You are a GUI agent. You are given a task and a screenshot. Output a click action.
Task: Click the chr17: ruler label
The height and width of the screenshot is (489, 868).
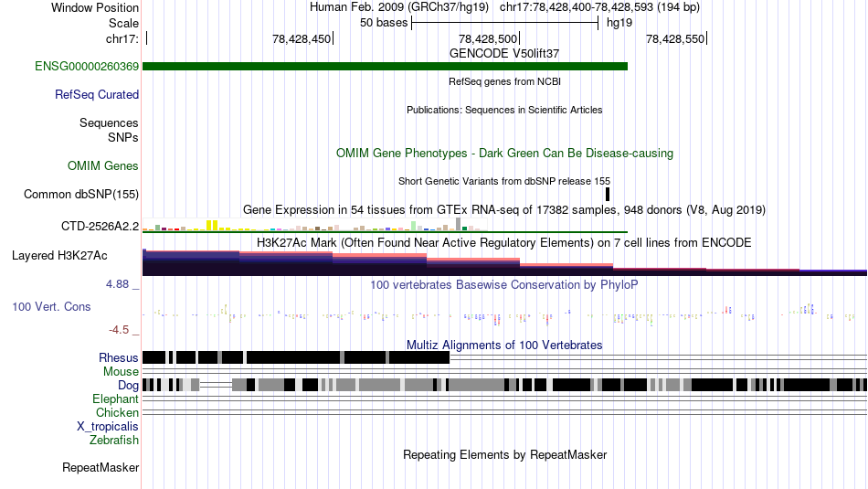[x=122, y=38]
